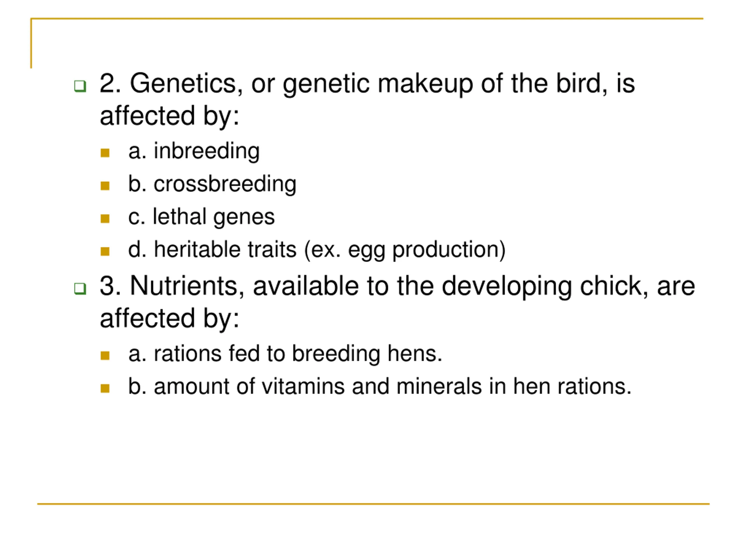Click the gold bullet beside "b. amount of vitamins"
Viewport: 747px width, 560px height.
(x=105, y=388)
